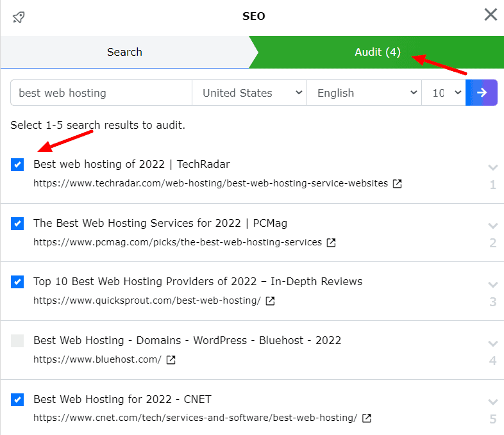Click the techradar.com URL text
This screenshot has height=435, width=504.
(x=210, y=183)
